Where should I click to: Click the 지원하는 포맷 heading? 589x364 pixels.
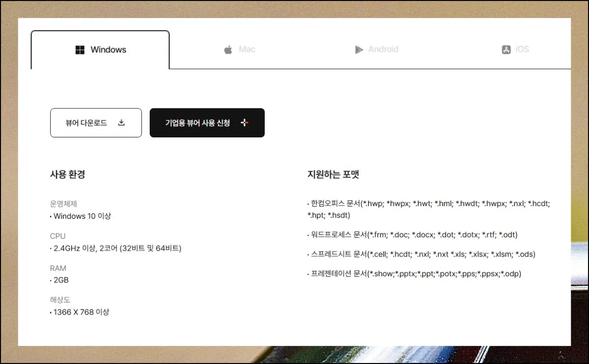click(333, 174)
